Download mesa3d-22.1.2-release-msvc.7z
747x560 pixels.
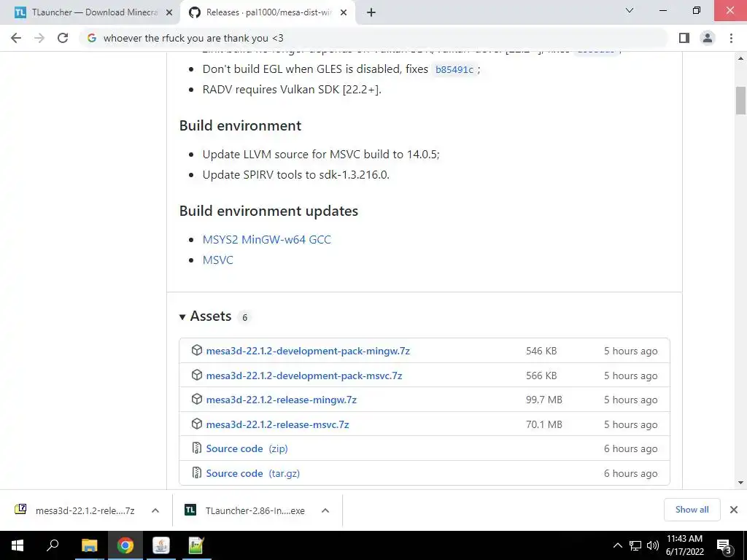pyautogui.click(x=277, y=425)
